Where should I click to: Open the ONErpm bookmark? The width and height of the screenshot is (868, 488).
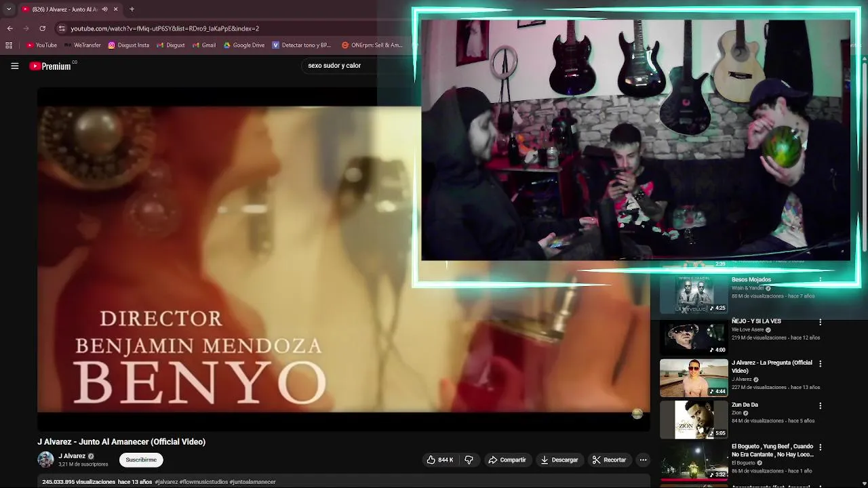pos(372,45)
